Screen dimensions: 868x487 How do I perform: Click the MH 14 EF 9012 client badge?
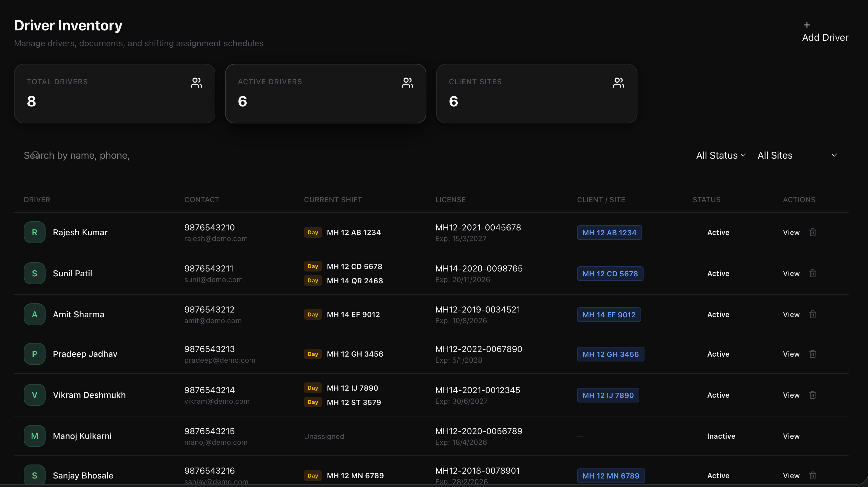pos(609,315)
